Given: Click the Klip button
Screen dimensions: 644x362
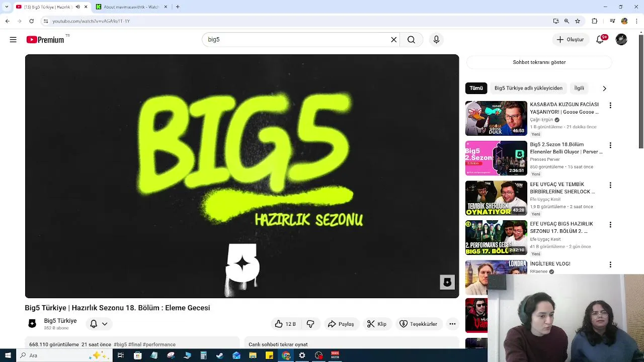Looking at the screenshot, I should pyautogui.click(x=376, y=324).
